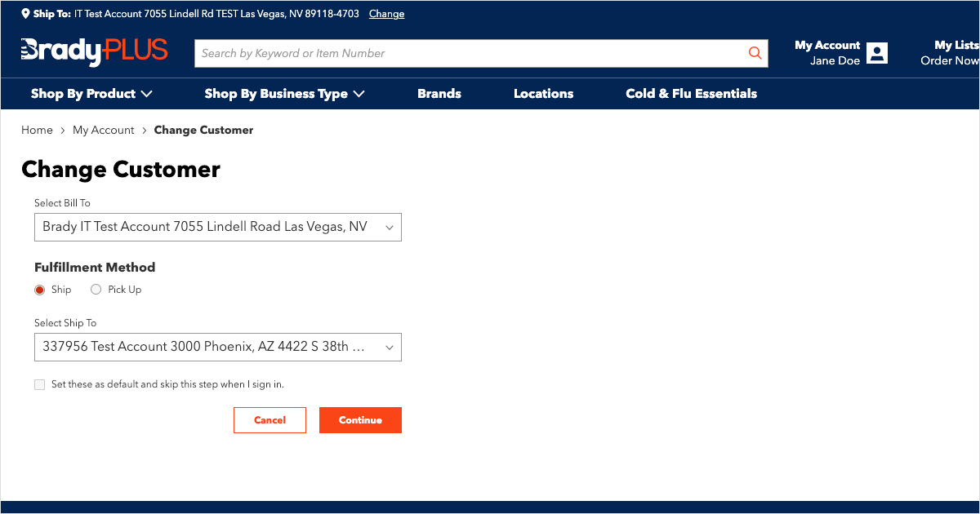
Task: Open the Brands menu item
Action: click(x=439, y=94)
